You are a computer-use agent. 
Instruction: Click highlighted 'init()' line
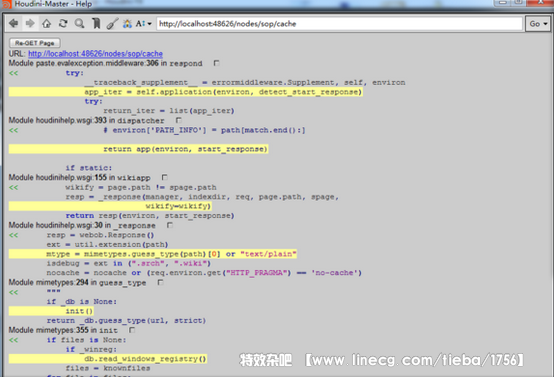[51, 311]
